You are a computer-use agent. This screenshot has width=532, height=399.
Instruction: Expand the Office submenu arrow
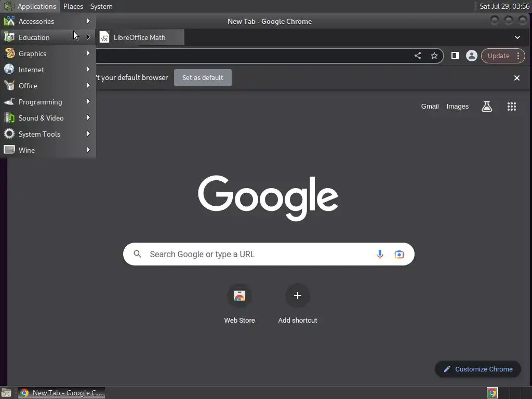point(88,86)
